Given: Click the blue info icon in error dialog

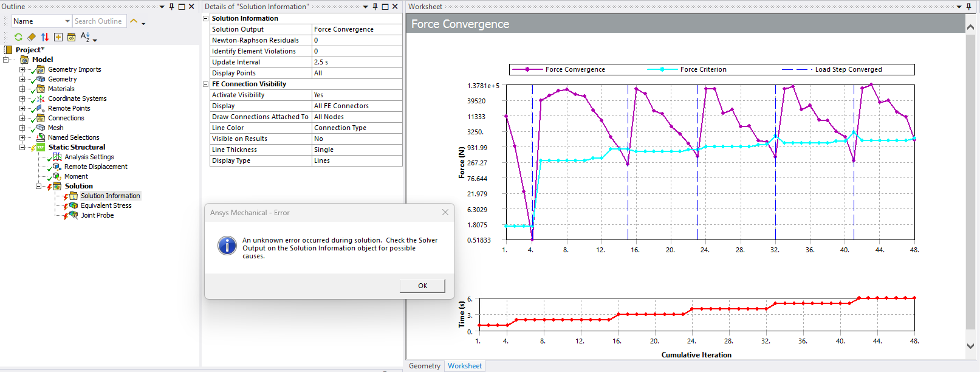Looking at the screenshot, I should [x=227, y=246].
